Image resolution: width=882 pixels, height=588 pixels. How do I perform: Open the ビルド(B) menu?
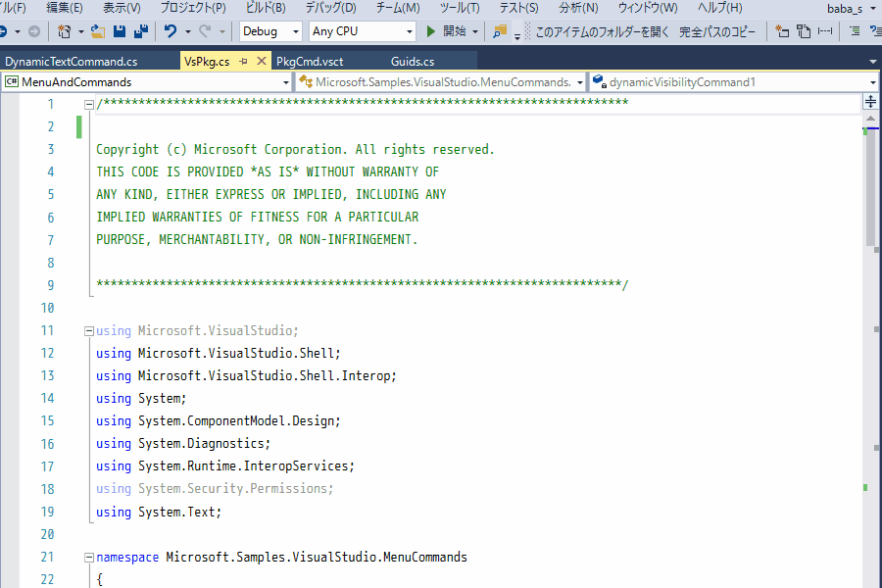(x=266, y=8)
